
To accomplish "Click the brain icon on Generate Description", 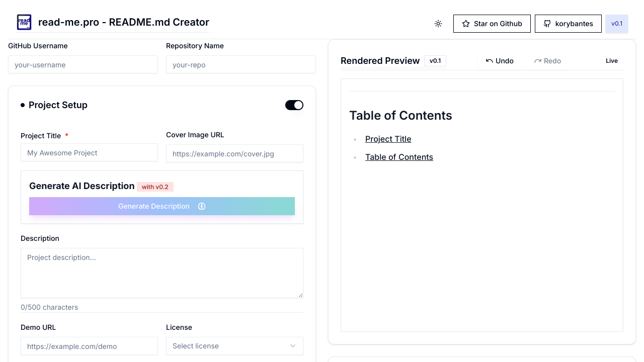I will 202,206.
